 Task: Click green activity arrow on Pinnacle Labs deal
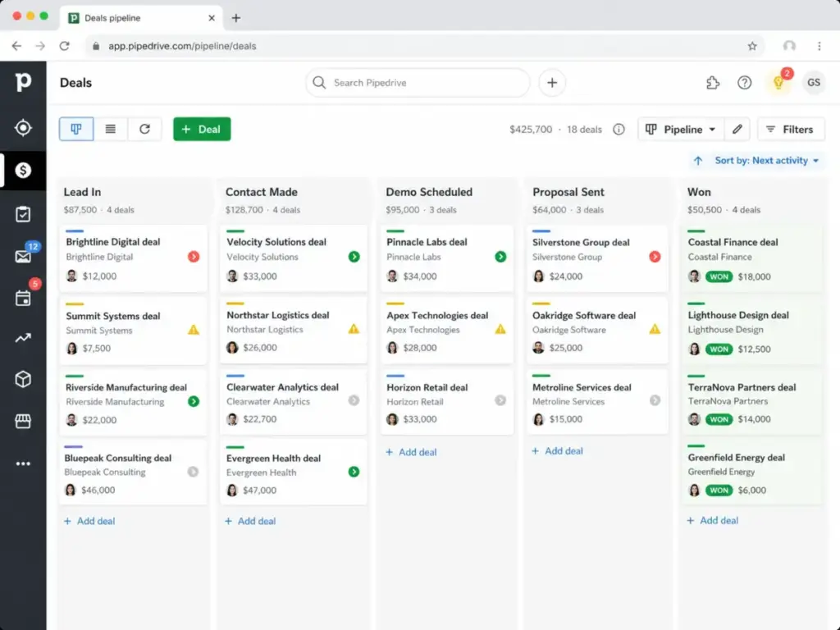tap(500, 257)
